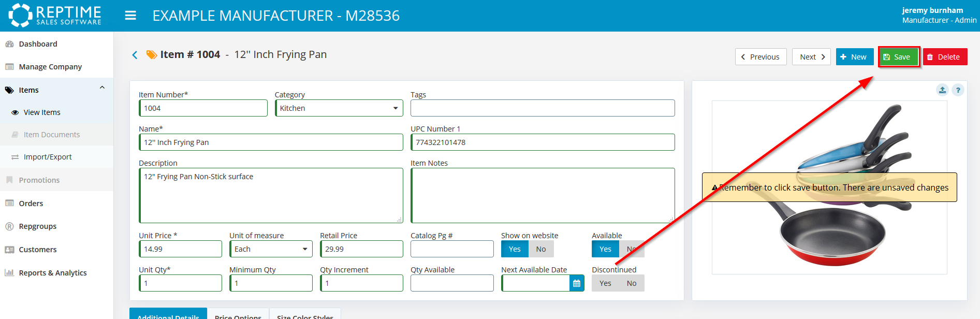980x319 pixels.
Task: Click the New item button
Action: click(855, 57)
